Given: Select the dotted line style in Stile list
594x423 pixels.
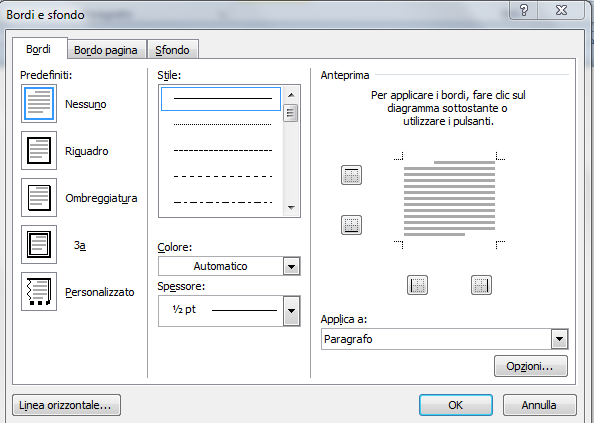Looking at the screenshot, I should pyautogui.click(x=222, y=124).
